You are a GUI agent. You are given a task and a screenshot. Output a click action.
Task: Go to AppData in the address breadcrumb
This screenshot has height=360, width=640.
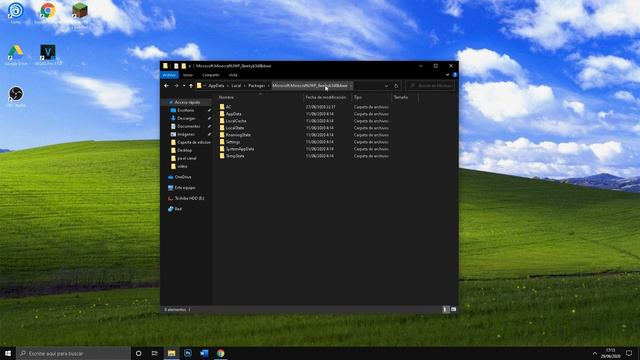click(216, 86)
